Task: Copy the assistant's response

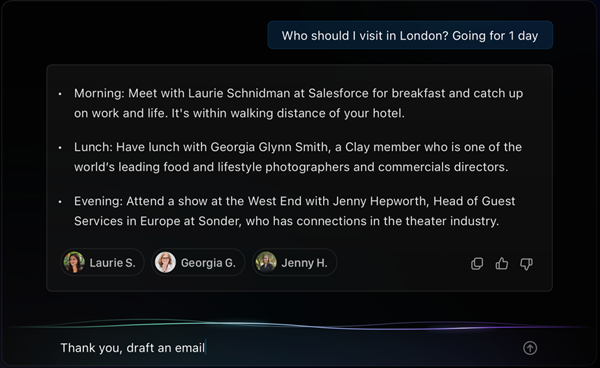Action: coord(477,264)
